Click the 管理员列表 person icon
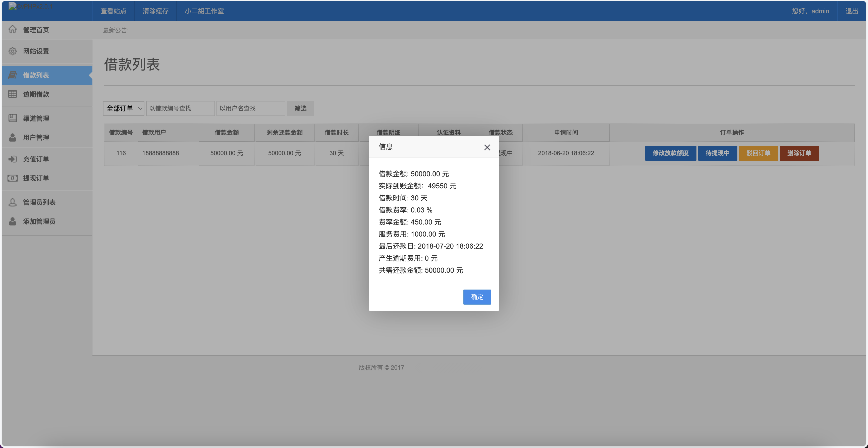 (x=13, y=202)
